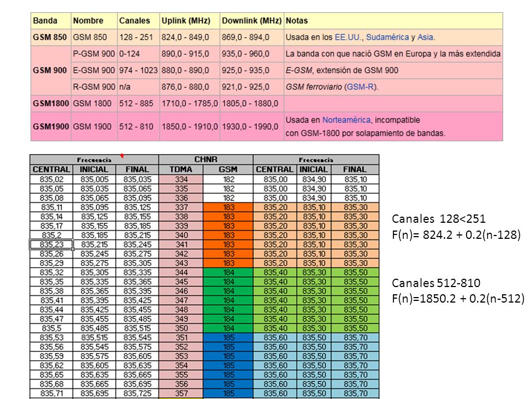Click INICIAL cell 835,005
Screen dimensions: 532x399
point(94,180)
